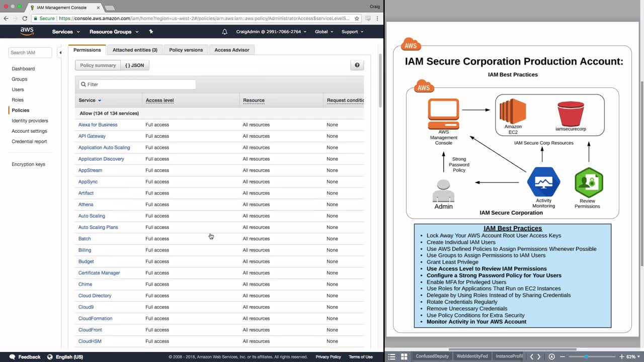Image resolution: width=644 pixels, height=362 pixels.
Task: Click the iamsecurecorp bucket diagram icon
Action: coord(571,114)
